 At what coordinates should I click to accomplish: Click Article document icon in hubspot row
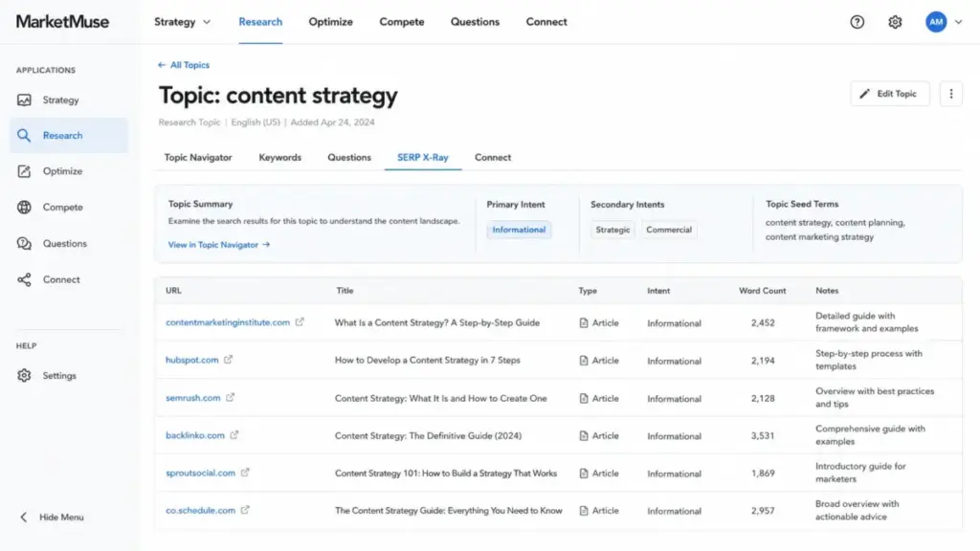584,361
